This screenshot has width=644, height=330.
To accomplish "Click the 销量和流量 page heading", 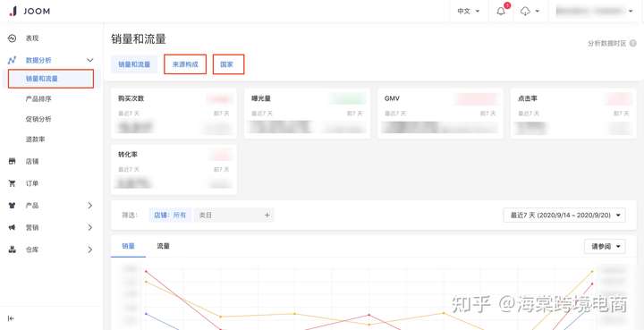I will click(139, 39).
